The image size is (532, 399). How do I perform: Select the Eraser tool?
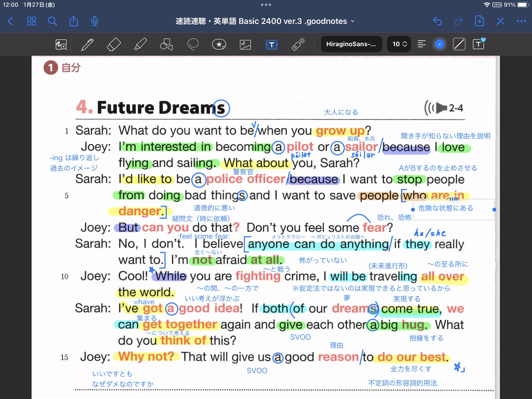114,44
